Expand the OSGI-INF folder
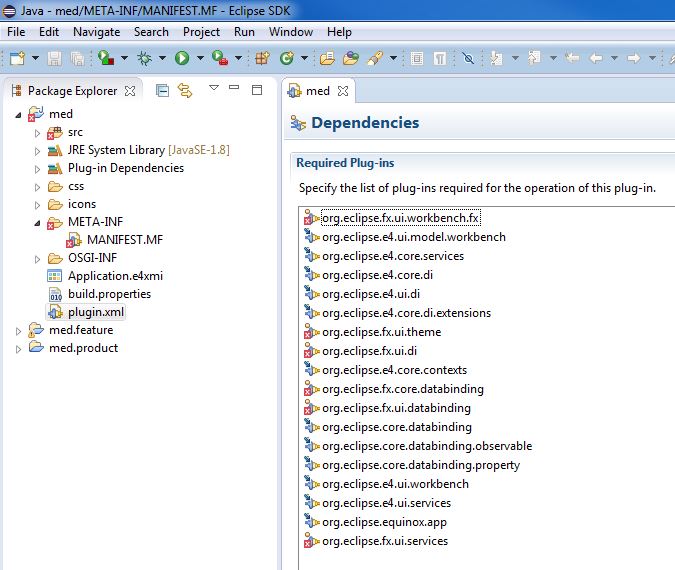675x570 pixels. [x=37, y=259]
